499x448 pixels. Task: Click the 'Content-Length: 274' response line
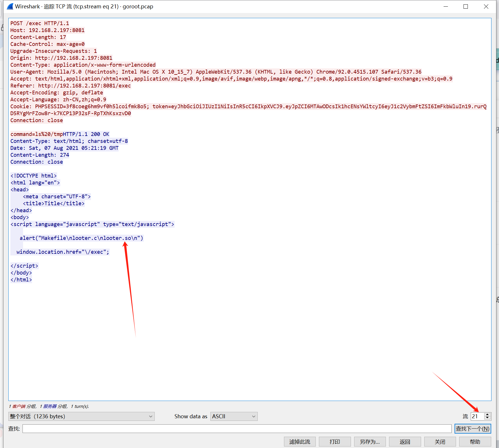40,155
